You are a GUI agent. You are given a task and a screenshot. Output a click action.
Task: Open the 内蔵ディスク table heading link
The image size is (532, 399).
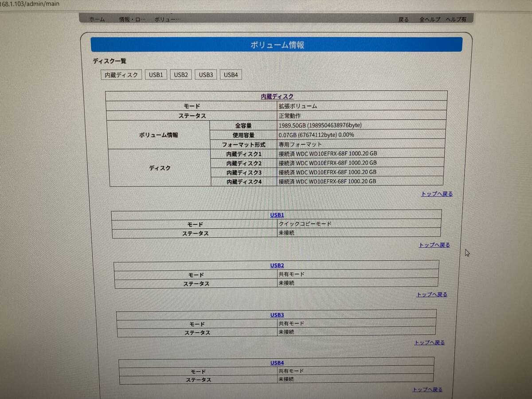(x=277, y=96)
